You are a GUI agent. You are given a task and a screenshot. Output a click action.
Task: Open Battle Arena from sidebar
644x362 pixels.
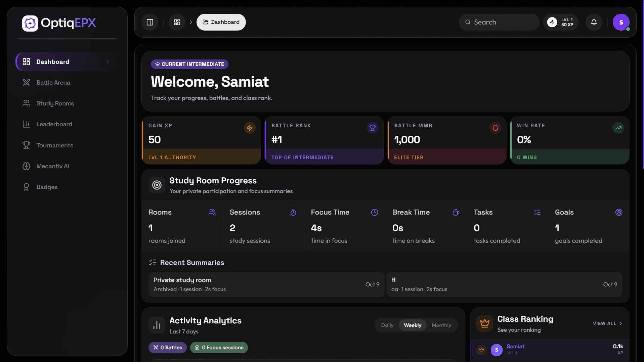tap(67, 83)
